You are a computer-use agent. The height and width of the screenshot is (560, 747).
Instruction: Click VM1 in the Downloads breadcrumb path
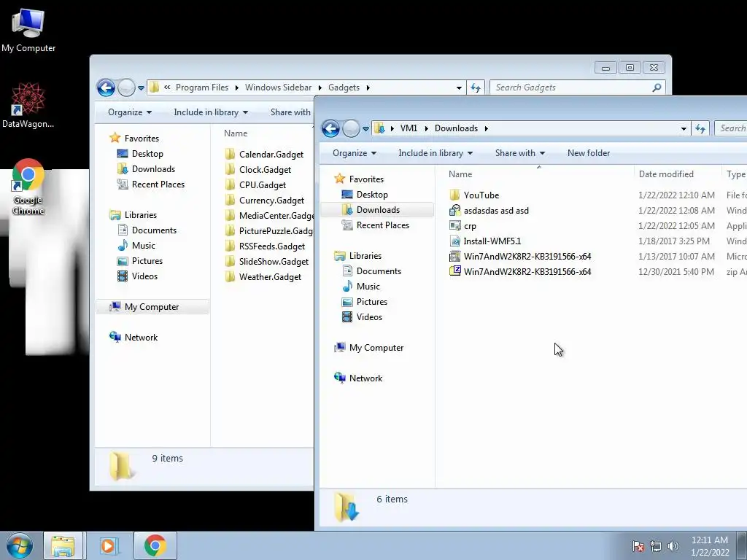pyautogui.click(x=409, y=128)
